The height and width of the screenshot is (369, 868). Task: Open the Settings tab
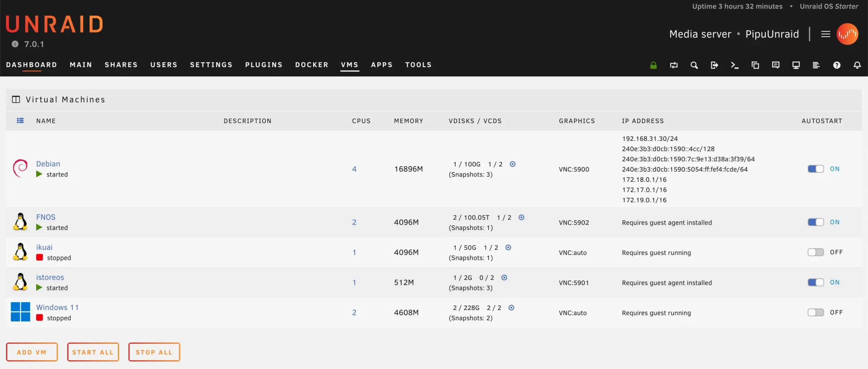tap(211, 65)
